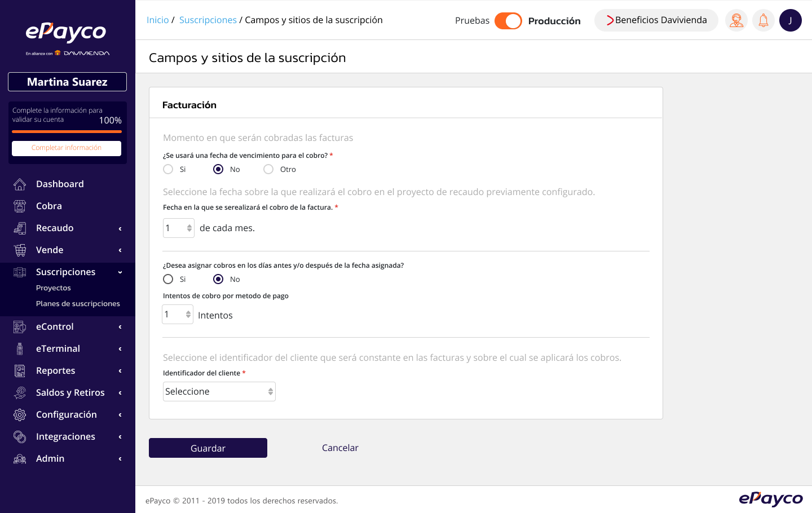Toggle the Pruebas/Producción switch
812x513 pixels.
coord(508,21)
